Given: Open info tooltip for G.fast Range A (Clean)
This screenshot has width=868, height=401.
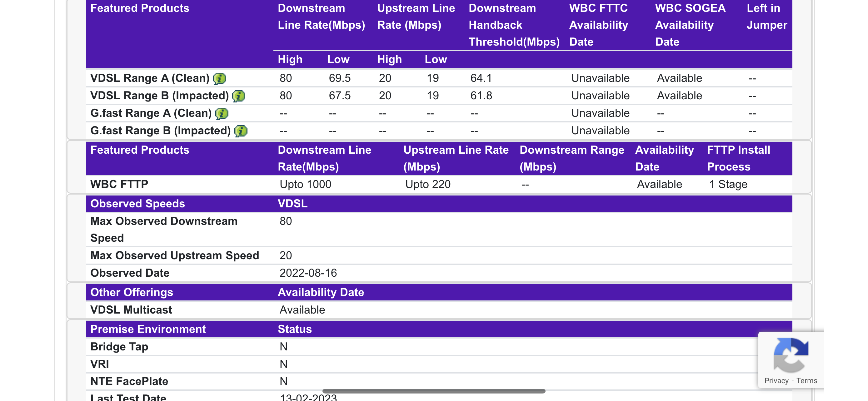Looking at the screenshot, I should click(x=222, y=113).
